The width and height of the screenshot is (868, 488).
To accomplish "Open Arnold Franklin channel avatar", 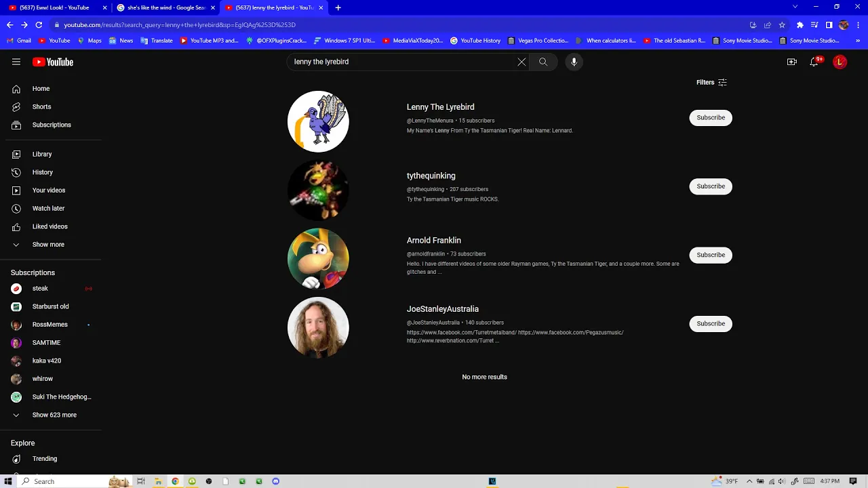I will tap(318, 258).
